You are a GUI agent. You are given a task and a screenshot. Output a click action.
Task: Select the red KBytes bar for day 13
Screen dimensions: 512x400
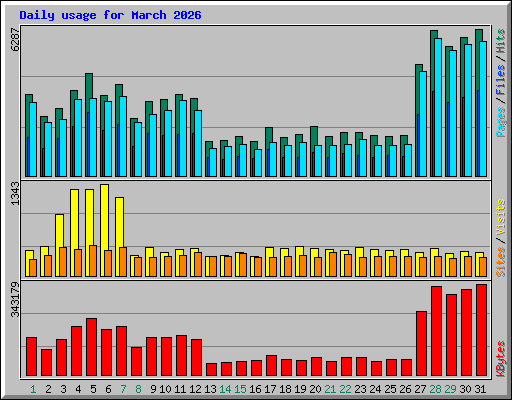212,370
